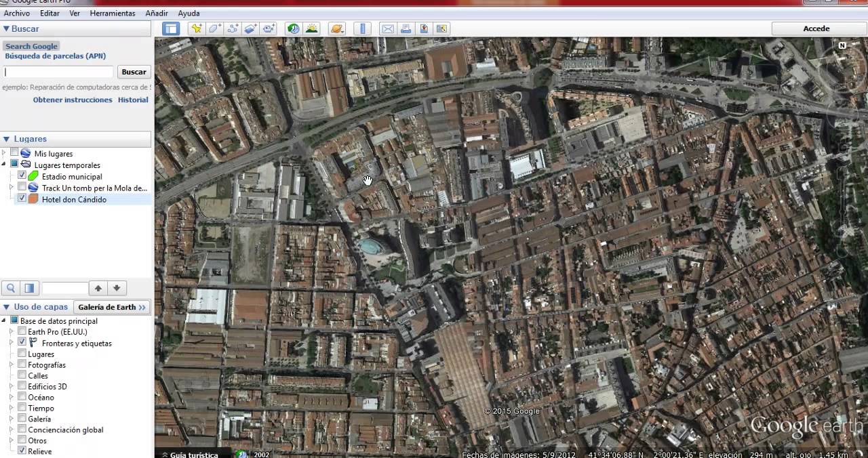The height and width of the screenshot is (458, 868).
Task: Click in the search text field
Action: click(58, 72)
